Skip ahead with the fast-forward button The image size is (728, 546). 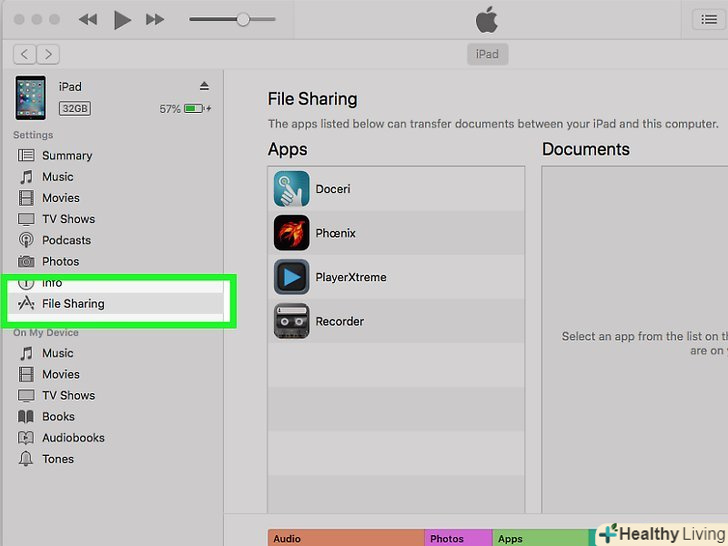155,20
